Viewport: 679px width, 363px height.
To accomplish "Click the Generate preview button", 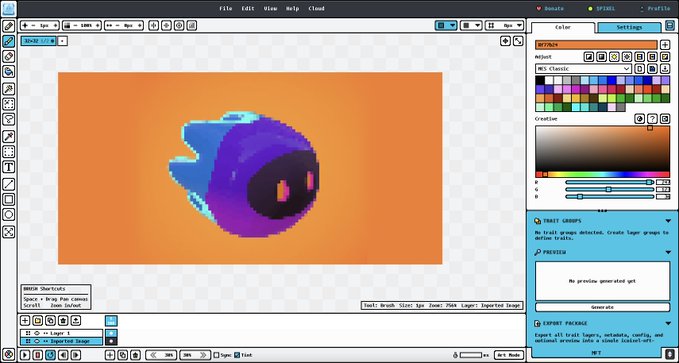I will pos(602,307).
